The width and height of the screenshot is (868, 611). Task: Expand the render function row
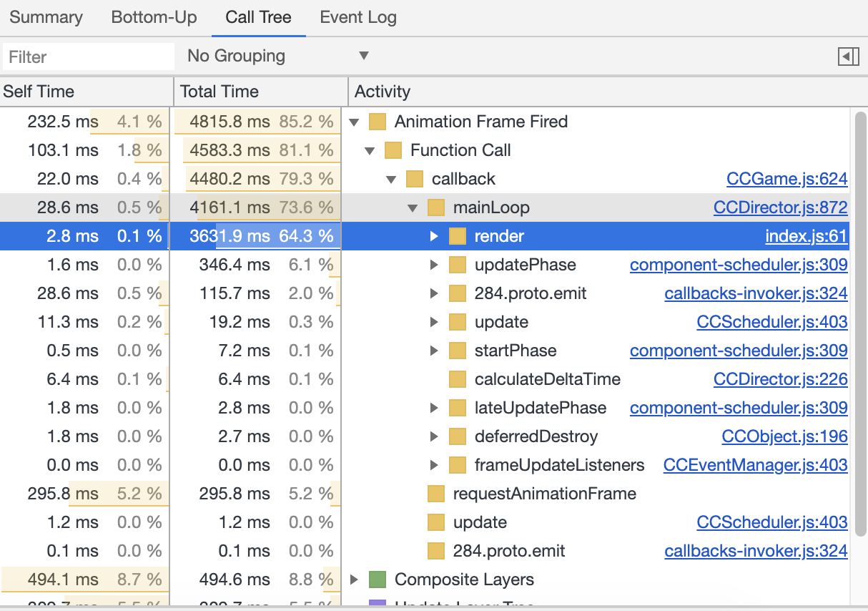[434, 236]
